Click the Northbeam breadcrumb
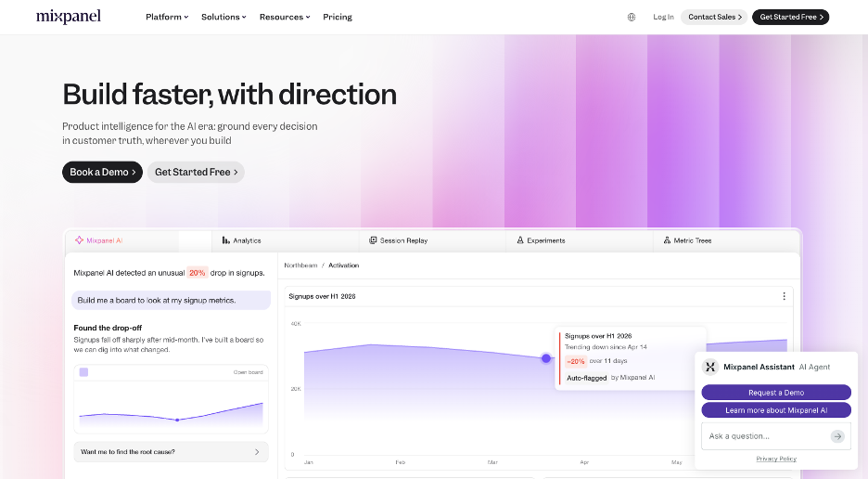Viewport: 868px width, 479px height. (300, 265)
